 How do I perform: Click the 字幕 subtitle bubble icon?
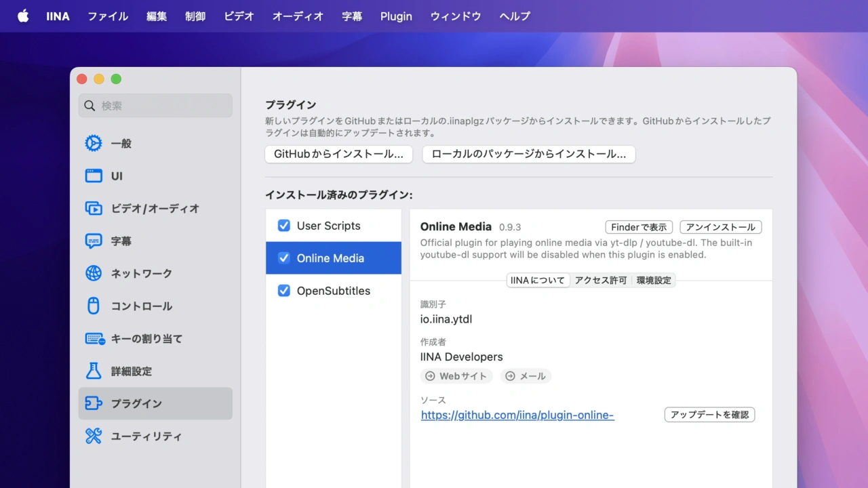tap(93, 241)
